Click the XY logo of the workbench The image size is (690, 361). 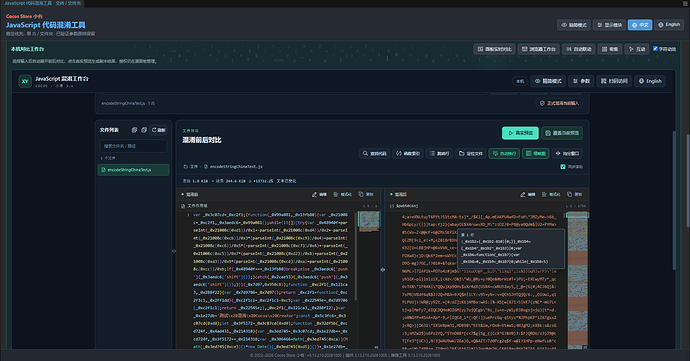pos(25,81)
